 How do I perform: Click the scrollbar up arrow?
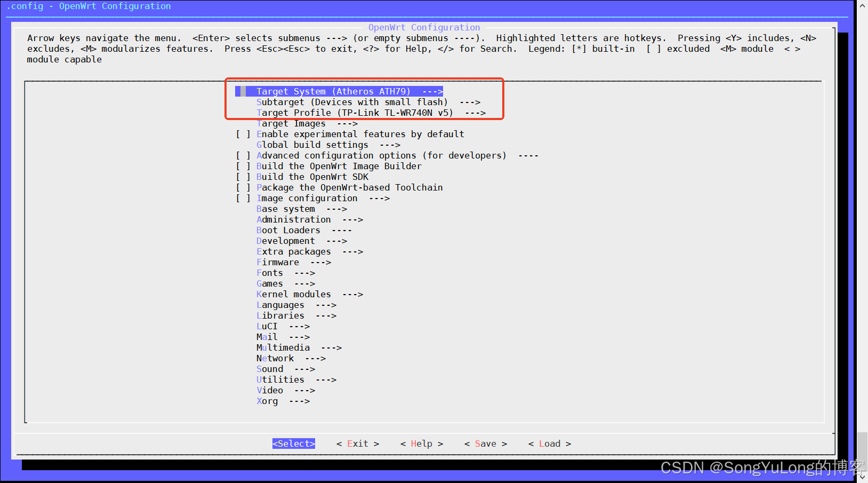click(x=863, y=5)
